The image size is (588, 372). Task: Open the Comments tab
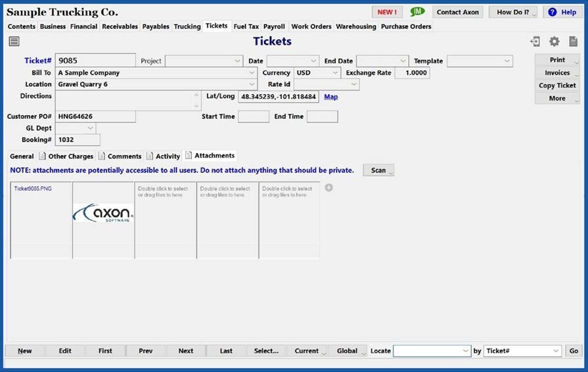click(x=124, y=156)
